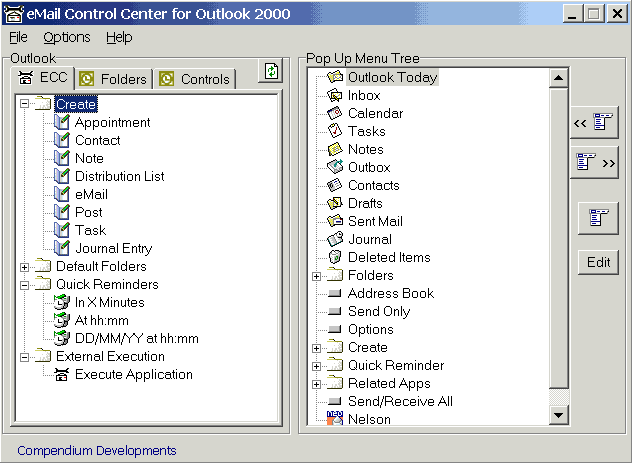Open the Options menu
Screen dimensions: 632x463
[x=67, y=37]
